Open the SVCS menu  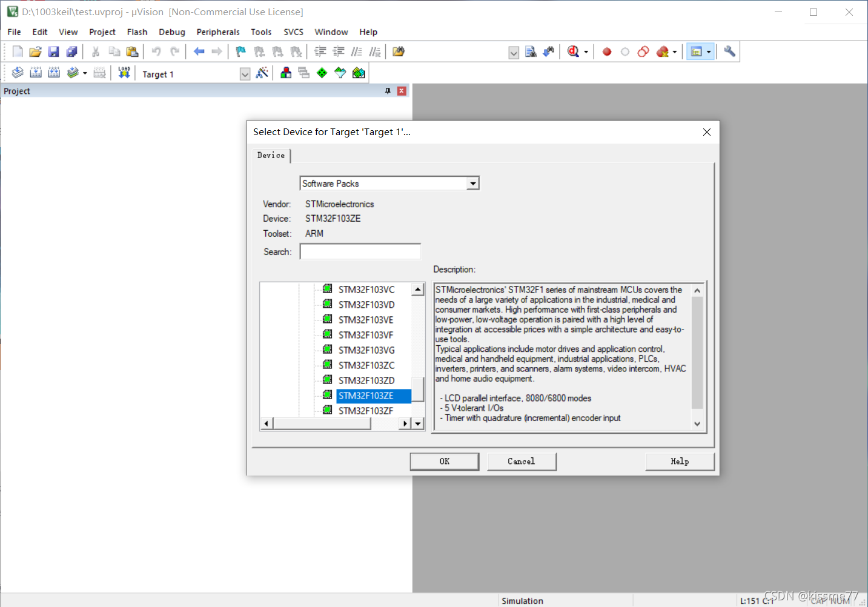[293, 32]
